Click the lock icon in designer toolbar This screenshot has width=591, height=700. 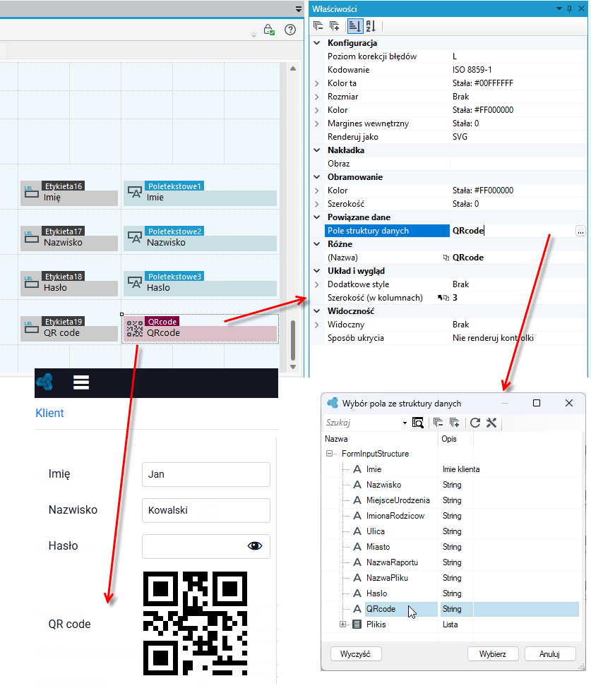coord(268,30)
